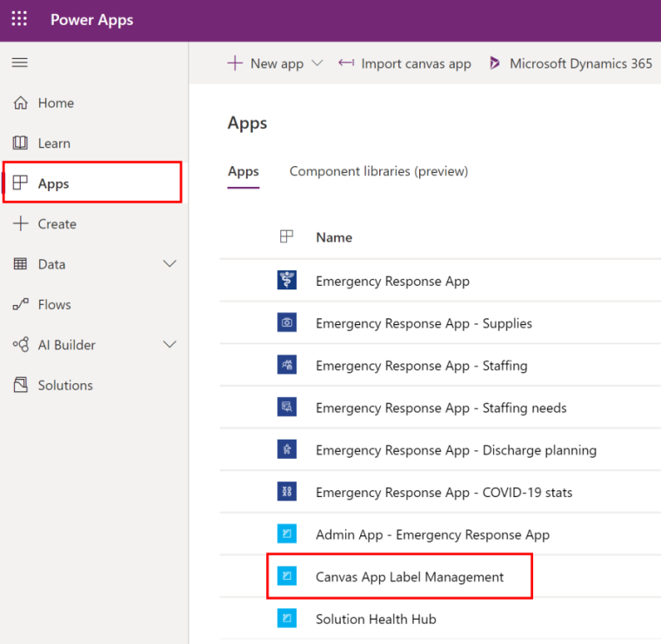Collapse the left navigation hamburger menu
This screenshot has width=661, height=644.
[x=19, y=63]
